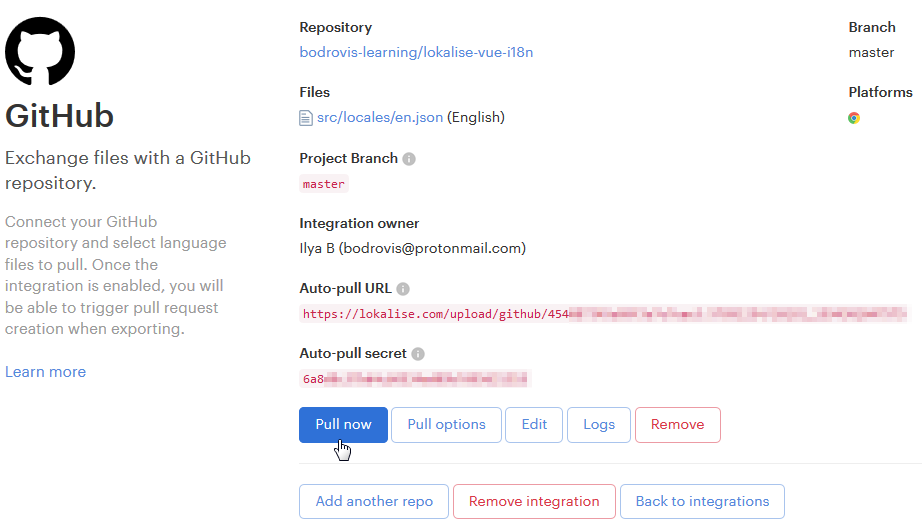Go Back to integrations
The image size is (922, 527).
point(702,501)
